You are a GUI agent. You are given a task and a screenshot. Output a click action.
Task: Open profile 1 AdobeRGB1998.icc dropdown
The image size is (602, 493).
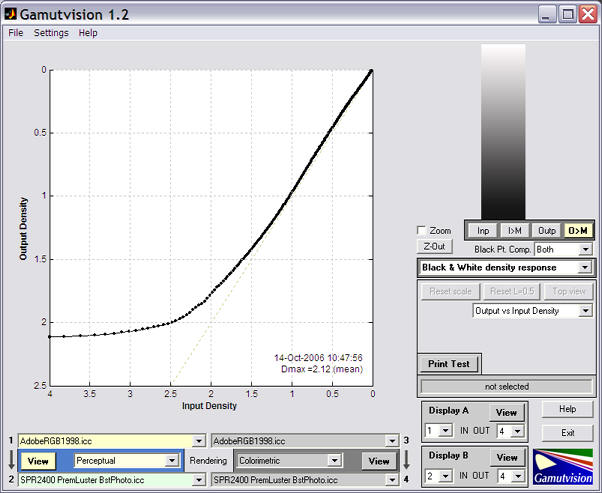tap(112, 441)
